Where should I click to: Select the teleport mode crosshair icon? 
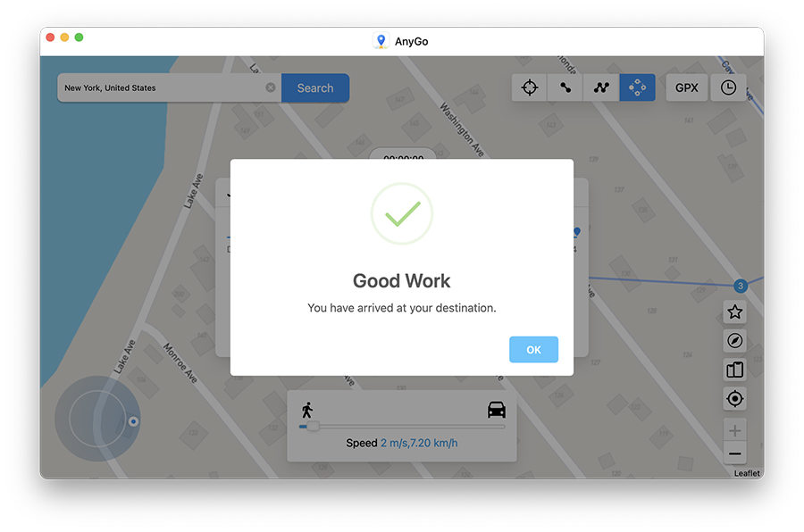pyautogui.click(x=530, y=87)
